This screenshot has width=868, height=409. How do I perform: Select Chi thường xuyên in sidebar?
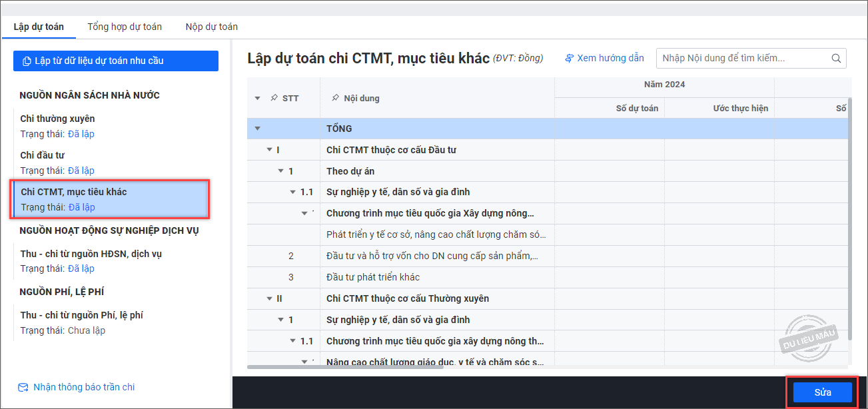coord(58,119)
